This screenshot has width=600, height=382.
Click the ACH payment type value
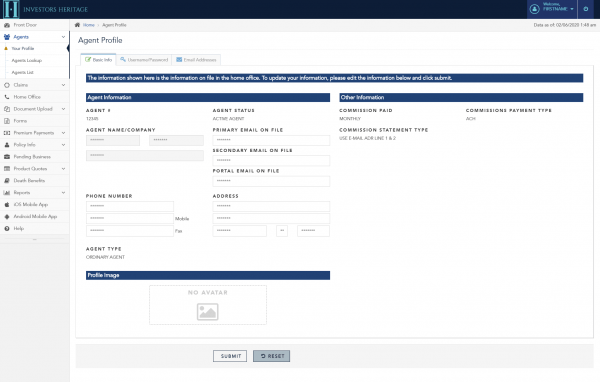(x=470, y=119)
